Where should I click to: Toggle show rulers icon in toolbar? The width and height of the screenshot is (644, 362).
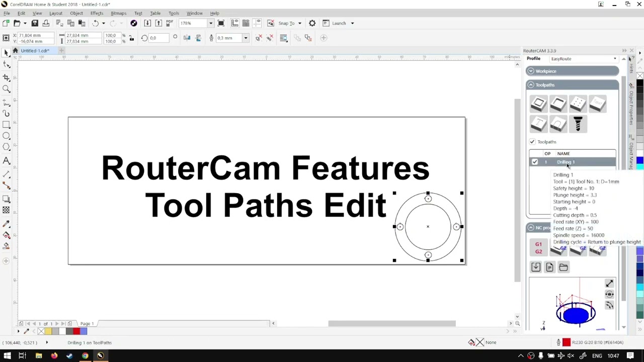(234, 23)
